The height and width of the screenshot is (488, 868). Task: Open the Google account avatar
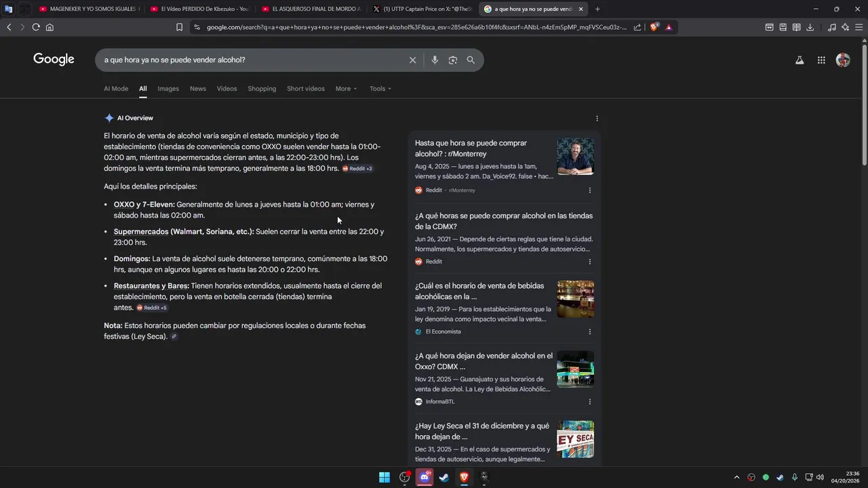tap(843, 60)
